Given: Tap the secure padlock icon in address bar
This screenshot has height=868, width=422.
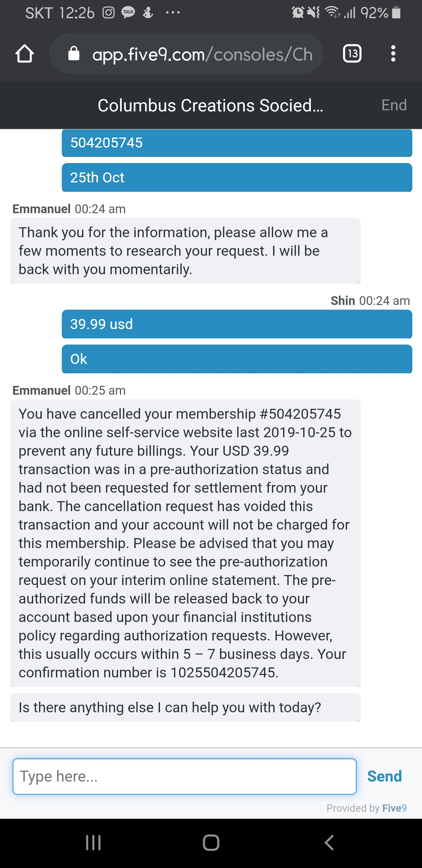Looking at the screenshot, I should (x=74, y=53).
